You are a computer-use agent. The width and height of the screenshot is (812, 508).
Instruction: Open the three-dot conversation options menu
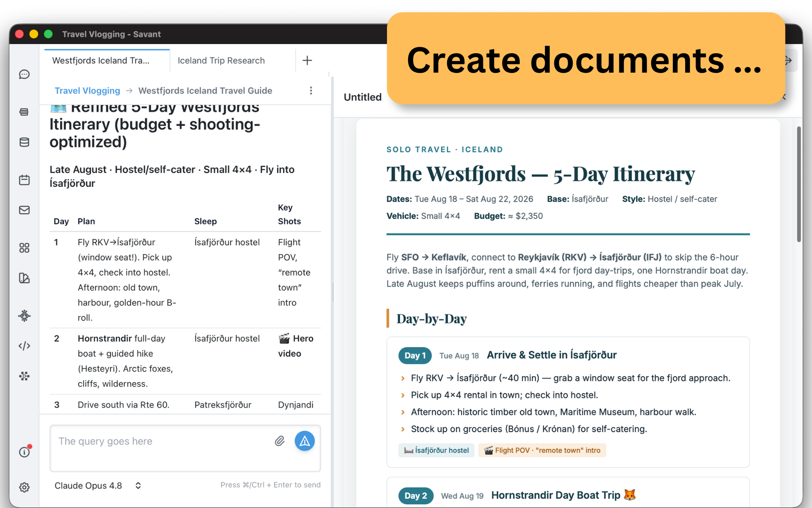point(311,91)
